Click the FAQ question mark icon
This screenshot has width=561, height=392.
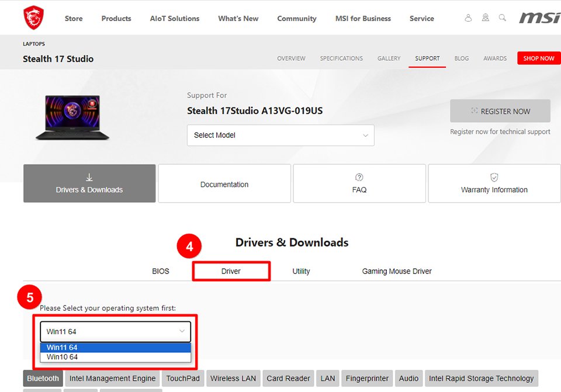(359, 177)
